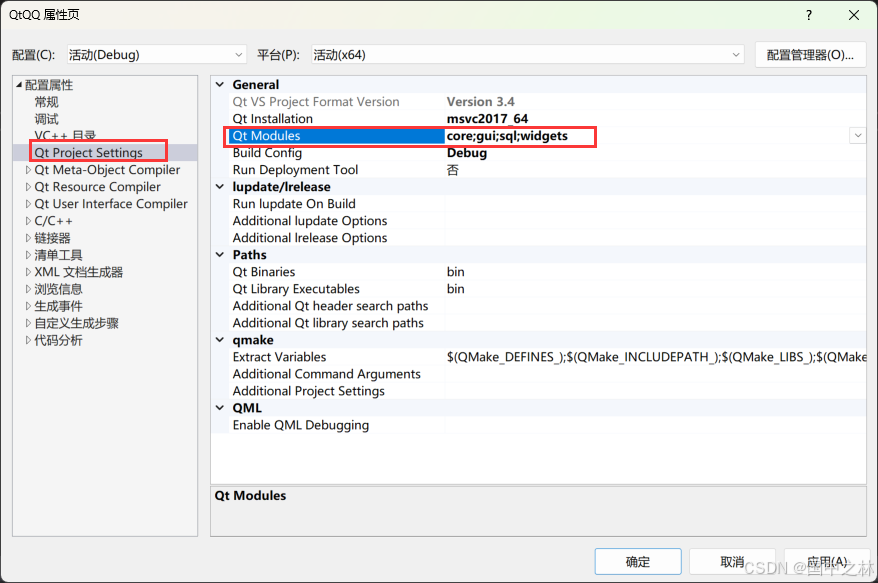Viewport: 878px width, 583px height.
Task: Open the 配置(C) dropdown showing 活动(Debug)
Action: (x=156, y=55)
